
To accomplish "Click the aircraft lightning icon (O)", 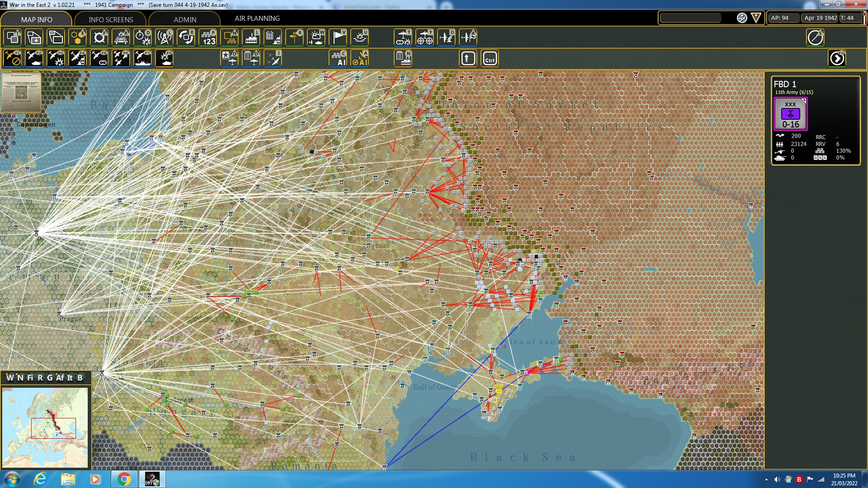I will tap(446, 38).
